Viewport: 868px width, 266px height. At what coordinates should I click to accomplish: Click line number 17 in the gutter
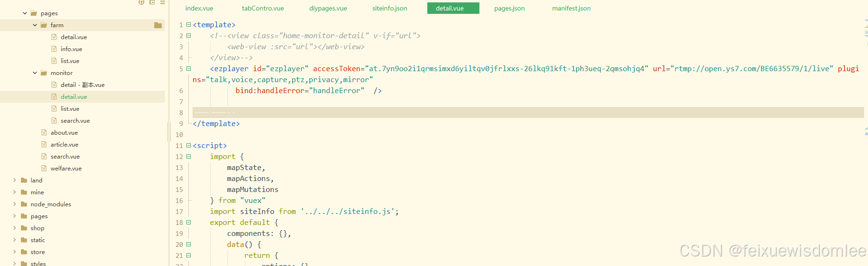(x=179, y=212)
